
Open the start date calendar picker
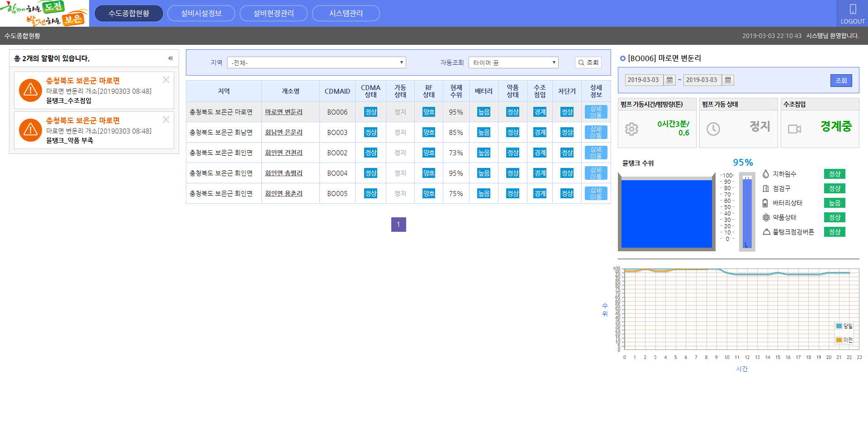[x=669, y=80]
